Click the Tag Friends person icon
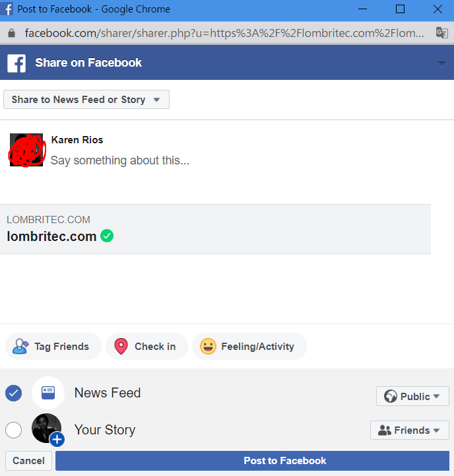 (20, 347)
